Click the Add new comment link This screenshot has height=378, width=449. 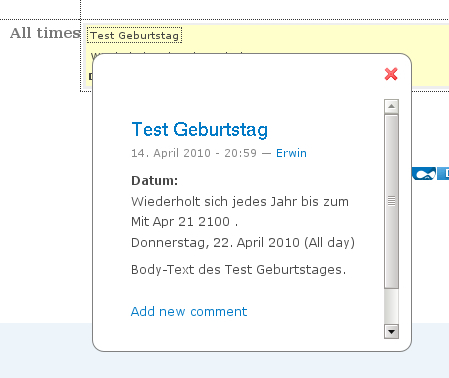(189, 311)
